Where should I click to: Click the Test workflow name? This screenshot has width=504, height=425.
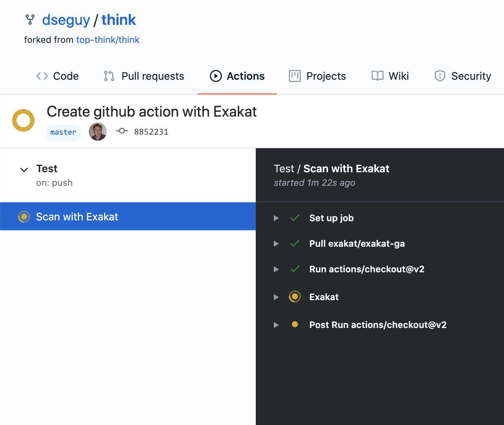[x=47, y=168]
